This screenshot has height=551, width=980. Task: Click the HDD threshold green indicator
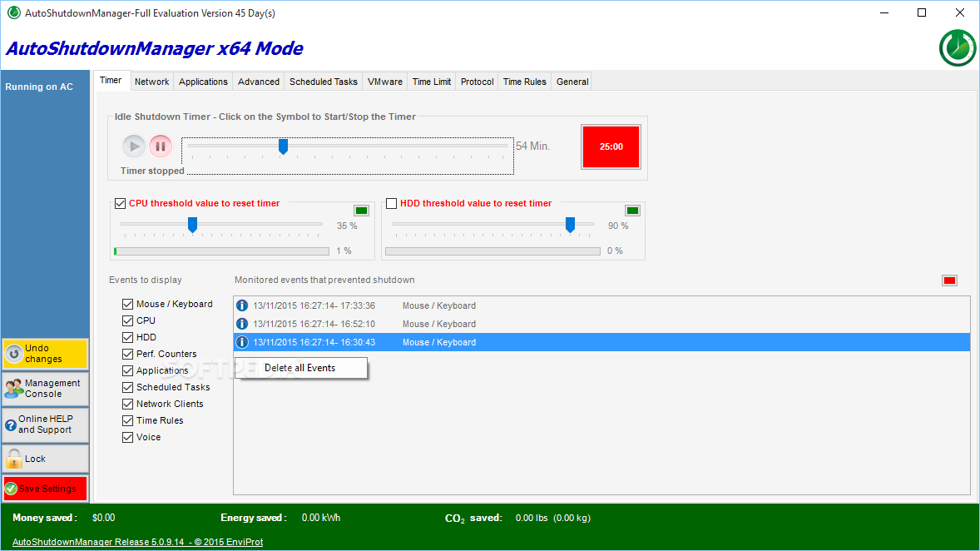pos(632,211)
